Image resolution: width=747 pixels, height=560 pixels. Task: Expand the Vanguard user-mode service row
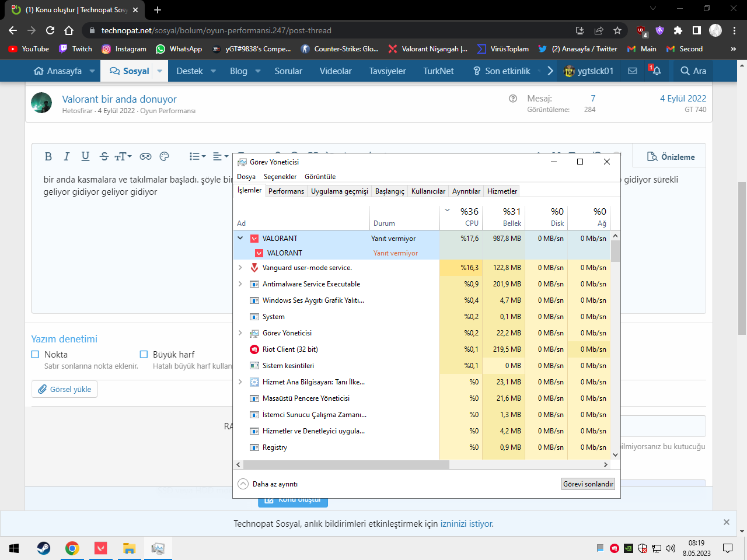click(240, 268)
